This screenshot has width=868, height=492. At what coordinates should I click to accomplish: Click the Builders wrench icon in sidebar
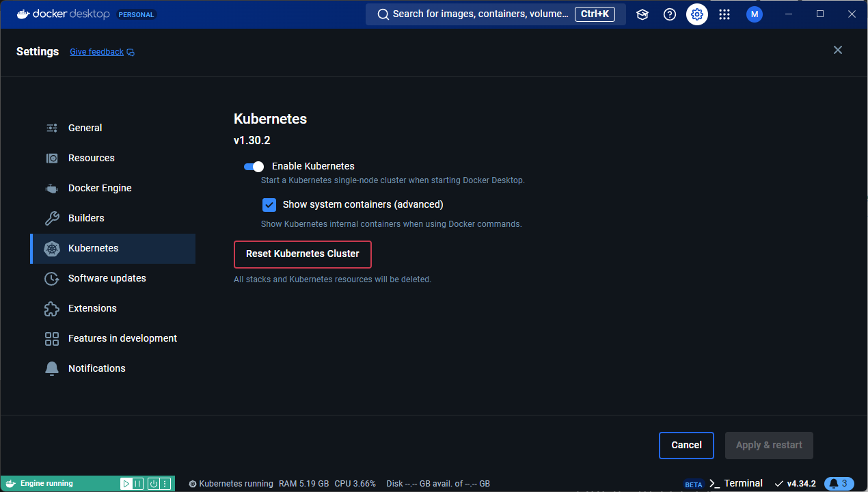(x=52, y=218)
